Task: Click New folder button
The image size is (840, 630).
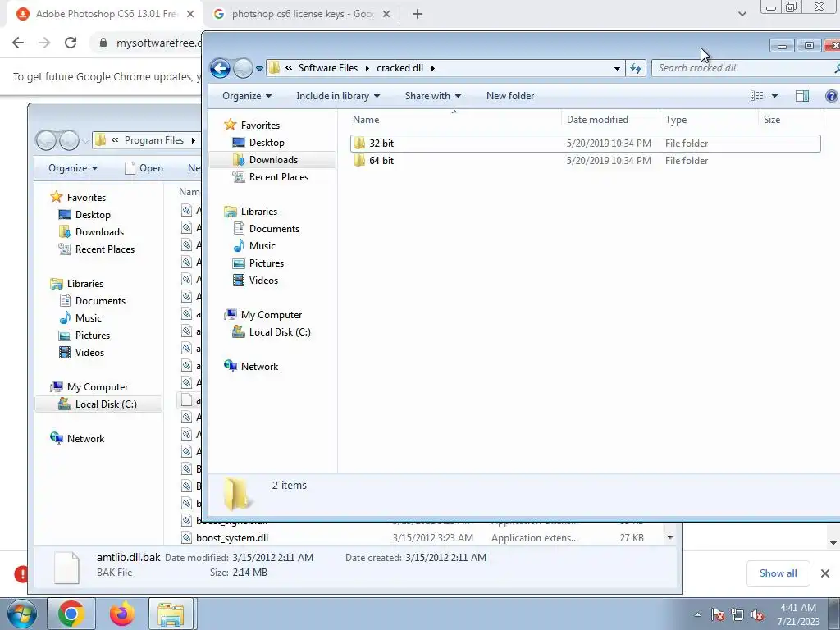Action: [510, 96]
